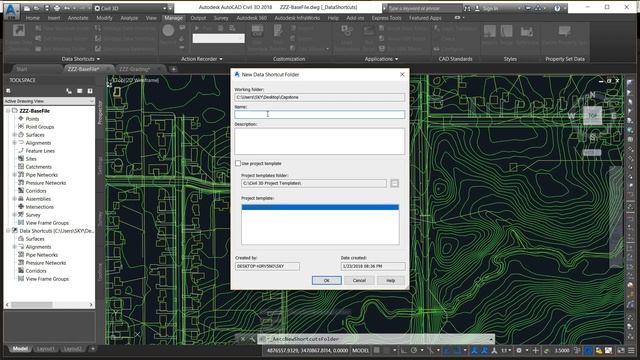Click the search binoculars icon in title bar
The image size is (640, 360).
tap(467, 8)
